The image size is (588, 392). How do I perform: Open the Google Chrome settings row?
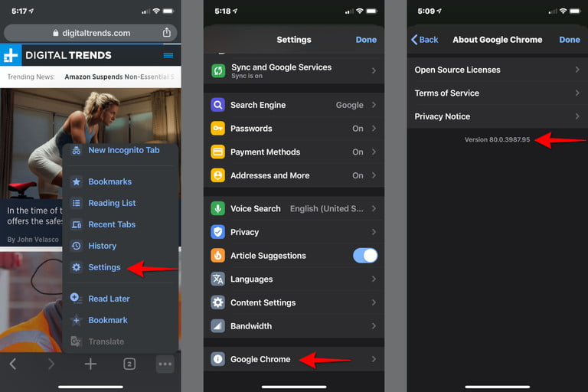[x=294, y=359]
